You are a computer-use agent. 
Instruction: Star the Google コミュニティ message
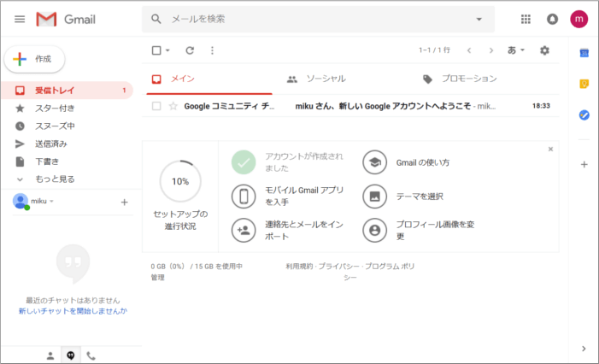point(173,106)
